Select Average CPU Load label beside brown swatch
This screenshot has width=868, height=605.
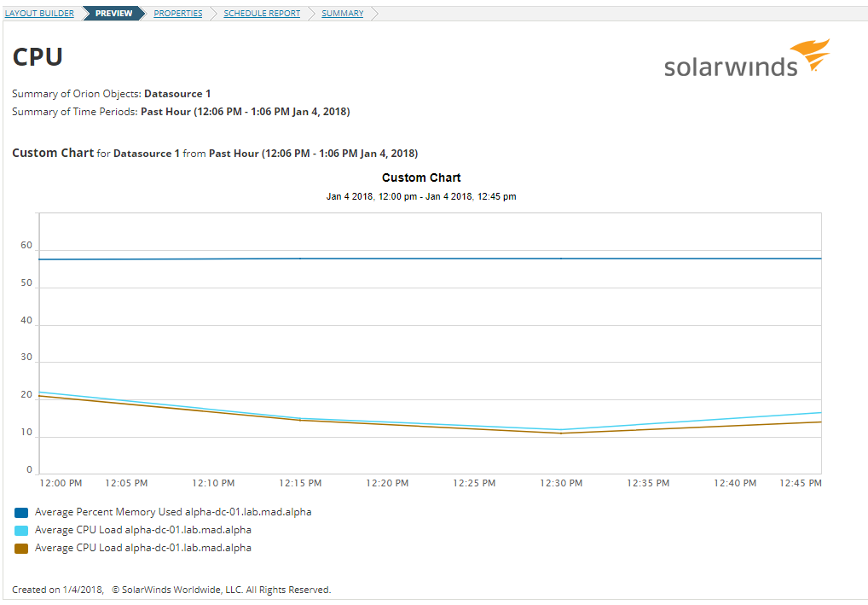pos(143,547)
